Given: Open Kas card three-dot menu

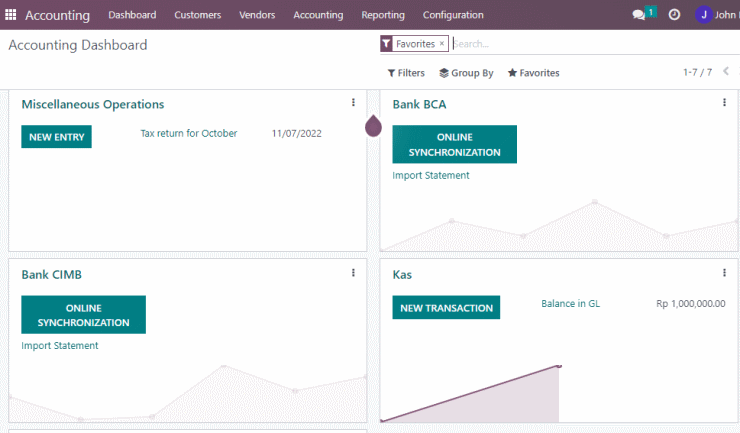Looking at the screenshot, I should click(x=724, y=273).
